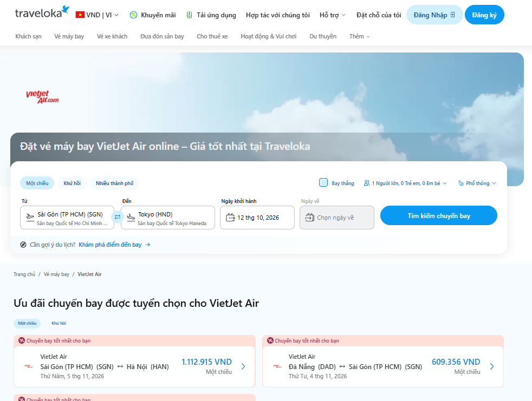Click the Khuyến mãi percent icon
This screenshot has height=401, width=532.
click(133, 15)
